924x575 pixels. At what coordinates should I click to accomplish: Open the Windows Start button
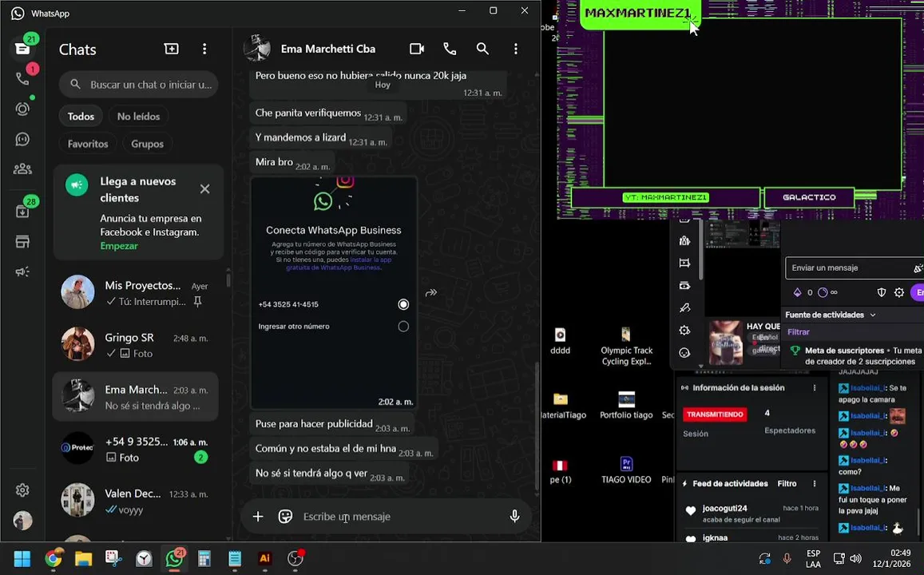22,558
